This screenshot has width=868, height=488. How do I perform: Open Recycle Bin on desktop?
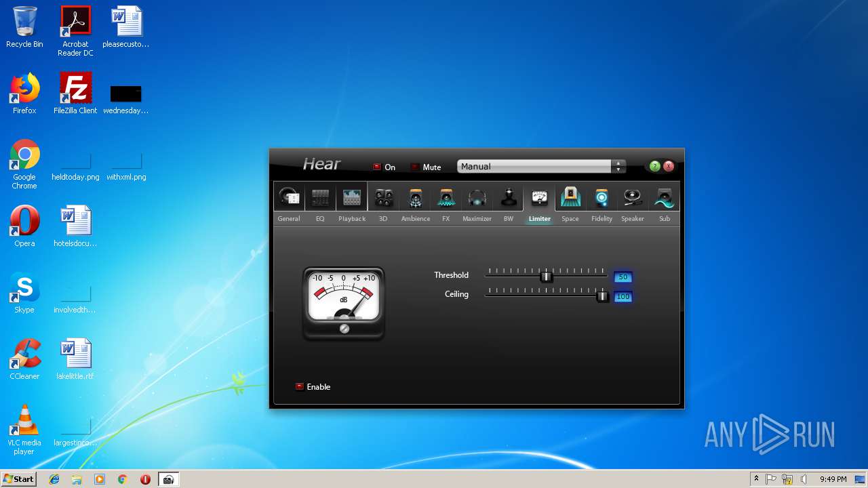click(x=24, y=27)
